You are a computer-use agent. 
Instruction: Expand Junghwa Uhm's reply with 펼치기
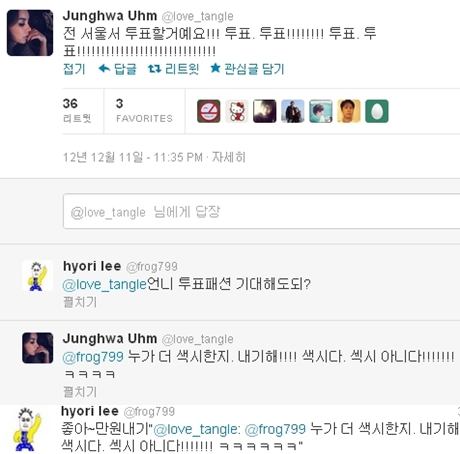[x=80, y=392]
